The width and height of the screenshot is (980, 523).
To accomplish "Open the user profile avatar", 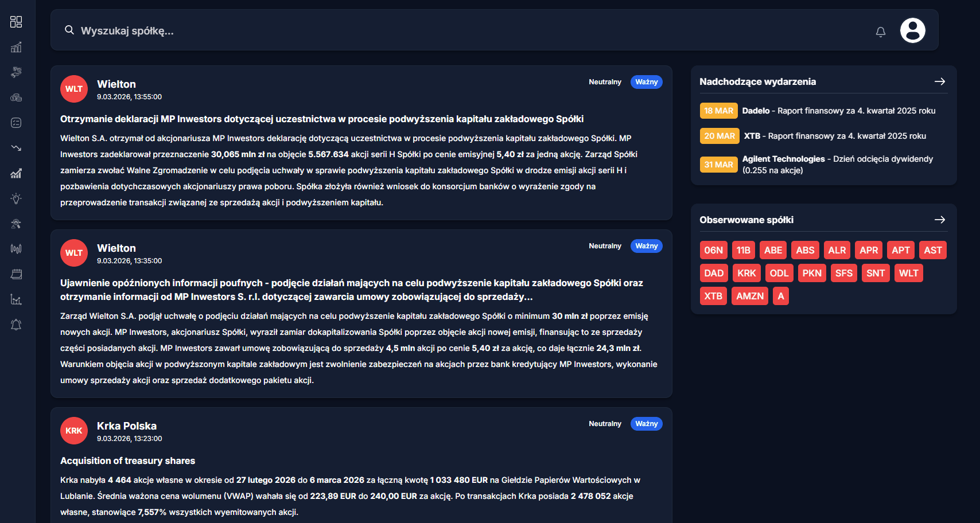I will [912, 30].
